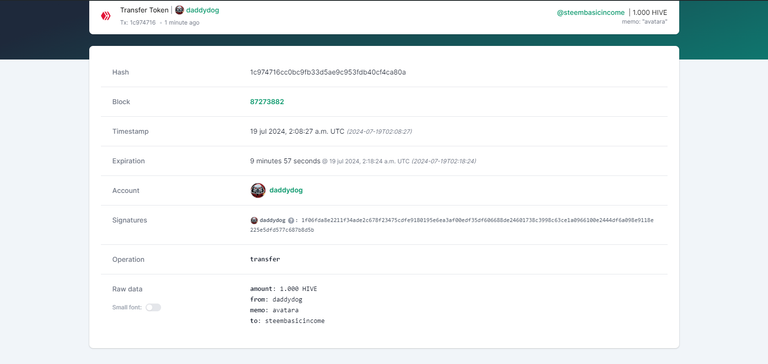Click the Timestamp row label
Image resolution: width=768 pixels, height=364 pixels.
click(x=130, y=131)
